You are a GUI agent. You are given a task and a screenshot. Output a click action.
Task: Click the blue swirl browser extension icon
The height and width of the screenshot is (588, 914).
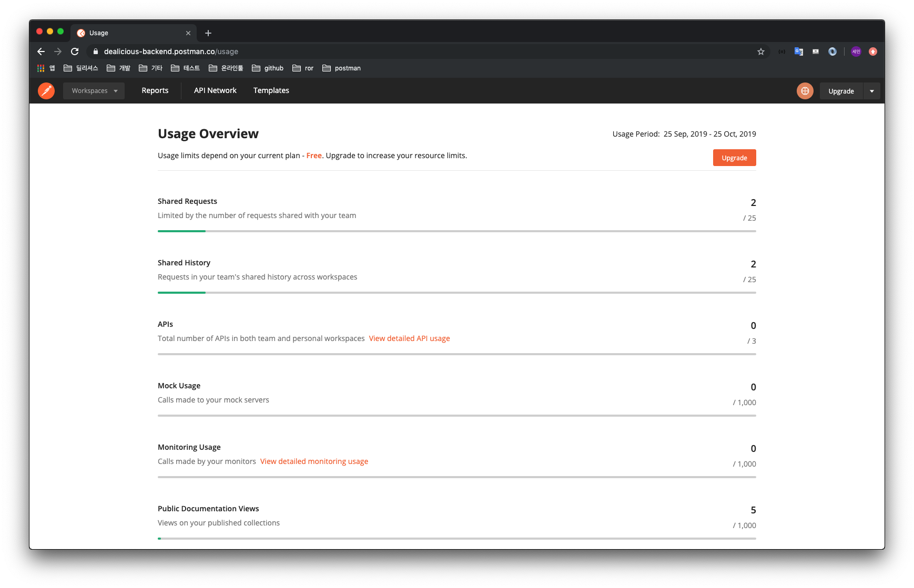[x=832, y=51]
